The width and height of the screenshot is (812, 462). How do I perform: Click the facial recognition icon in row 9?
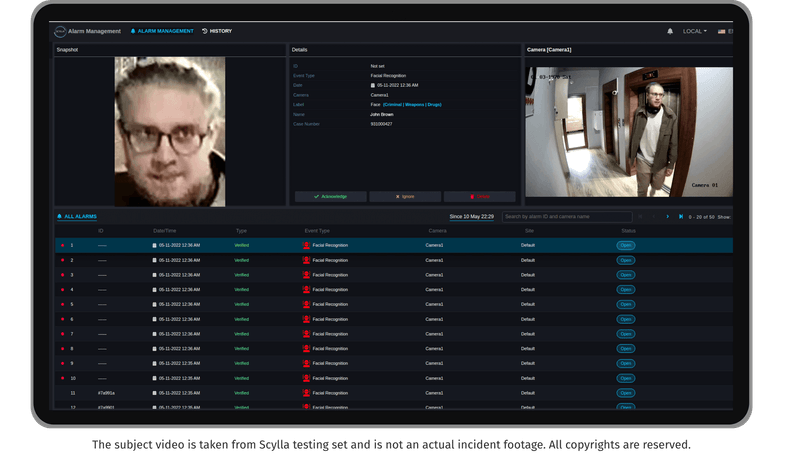point(306,364)
